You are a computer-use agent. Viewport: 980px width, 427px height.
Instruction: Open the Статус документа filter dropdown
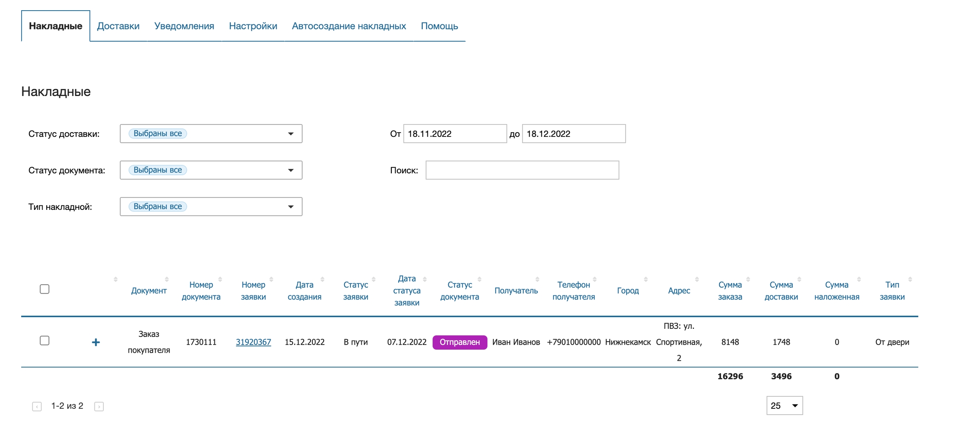(x=211, y=170)
